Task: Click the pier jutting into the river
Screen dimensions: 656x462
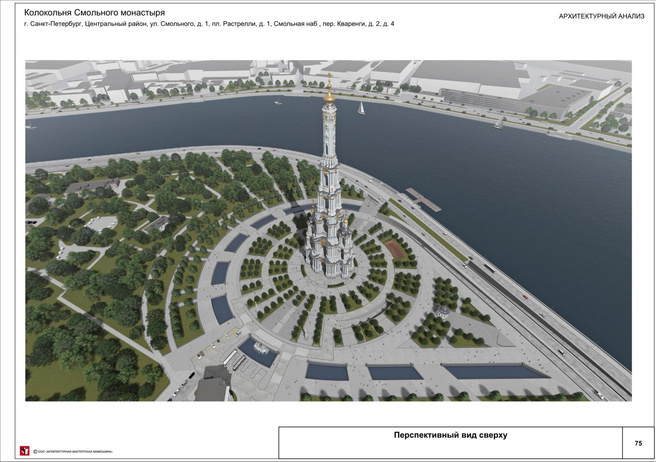Action: 422,200
